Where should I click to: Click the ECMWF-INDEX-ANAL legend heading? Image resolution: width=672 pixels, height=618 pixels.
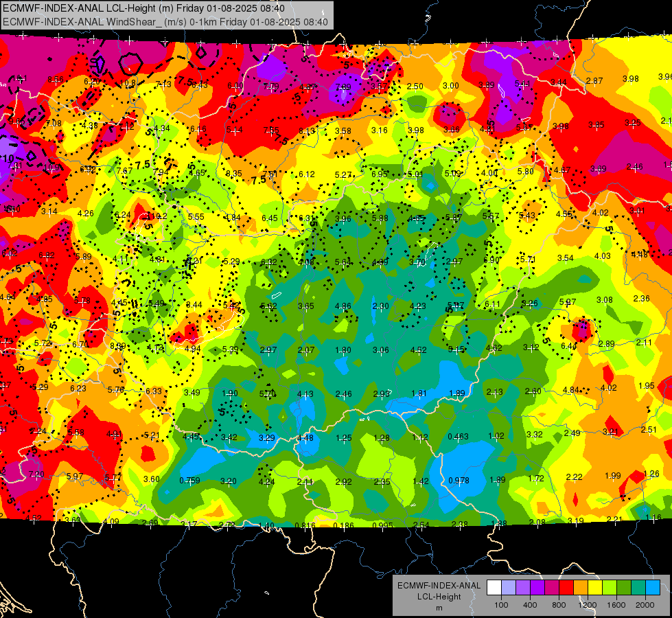pyautogui.click(x=439, y=586)
